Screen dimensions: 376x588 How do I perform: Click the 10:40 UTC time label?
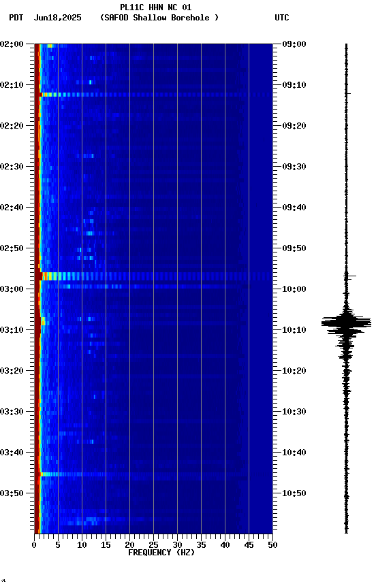[294, 453]
